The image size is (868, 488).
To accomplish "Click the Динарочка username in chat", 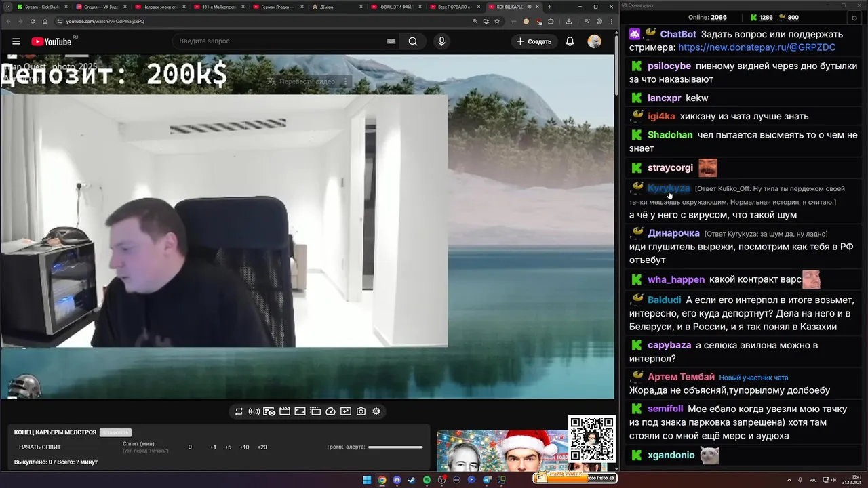I will click(x=673, y=233).
